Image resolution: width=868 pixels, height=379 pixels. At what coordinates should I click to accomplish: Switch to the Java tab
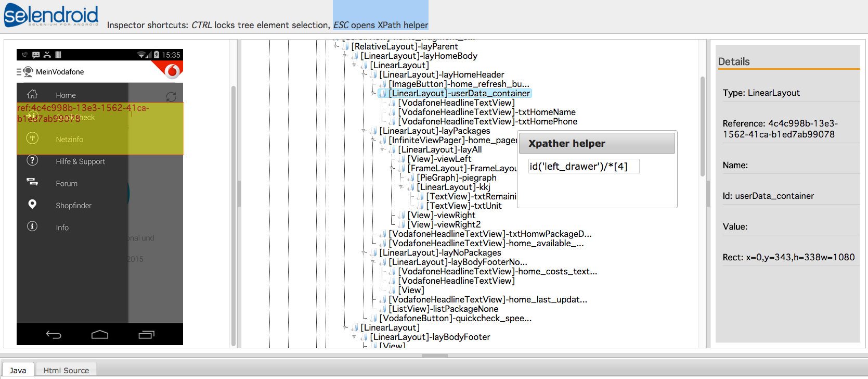point(18,370)
